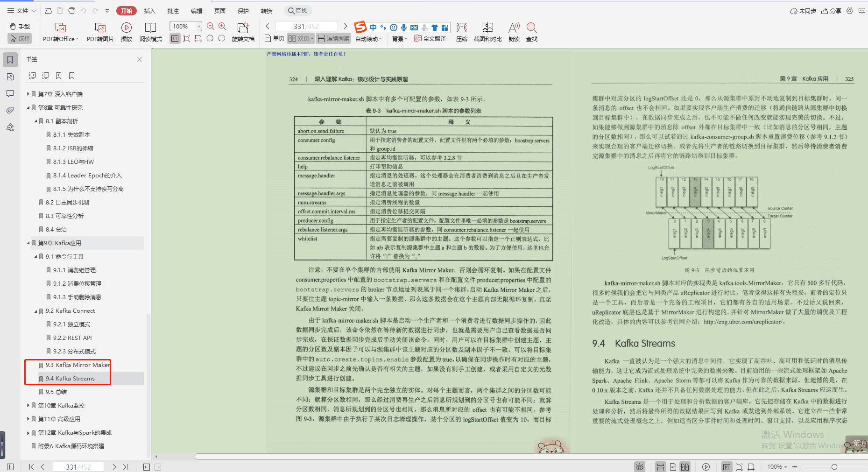This screenshot has width=868, height=472.
Task: Click the fit width icon in ribbon
Action: coord(198,39)
